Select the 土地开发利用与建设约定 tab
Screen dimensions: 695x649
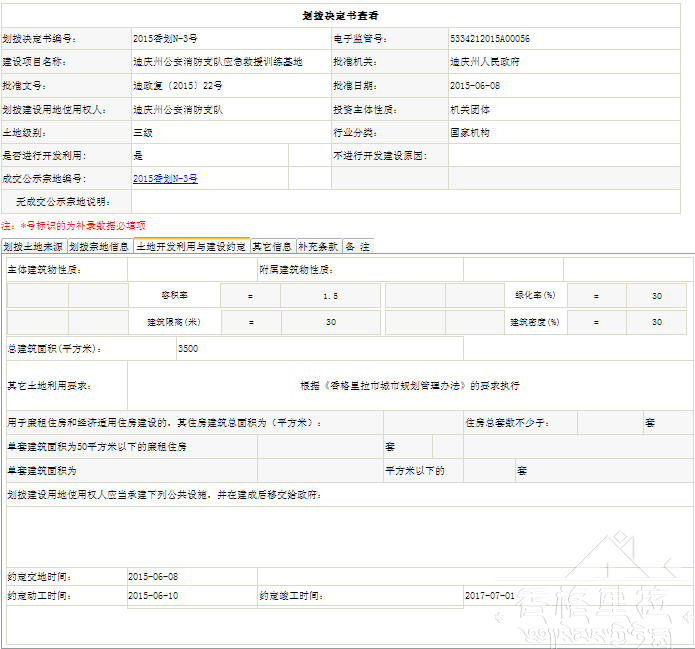click(190, 246)
